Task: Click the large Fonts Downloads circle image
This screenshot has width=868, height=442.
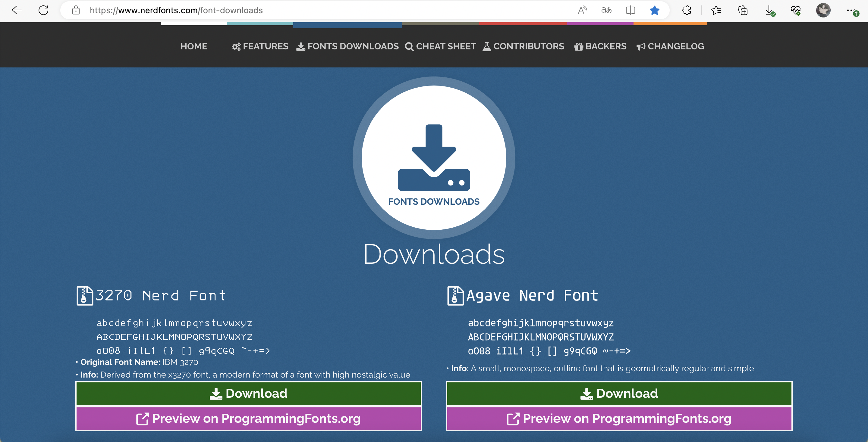Action: point(434,157)
